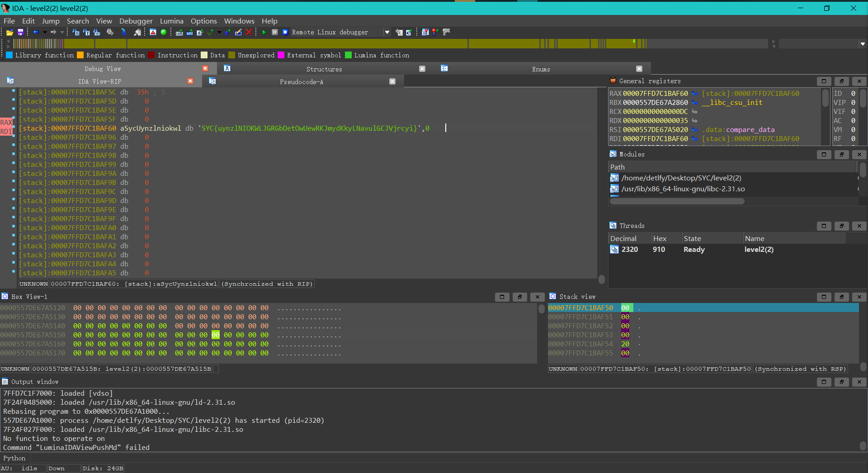The height and width of the screenshot is (473, 868).
Task: Maximize the General registers panel
Action: pos(824,81)
